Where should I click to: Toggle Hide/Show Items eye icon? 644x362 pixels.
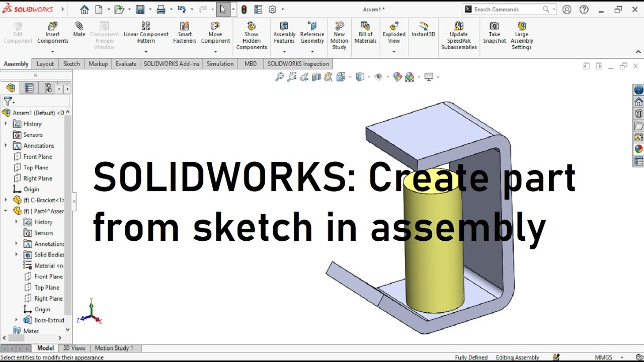(378, 77)
